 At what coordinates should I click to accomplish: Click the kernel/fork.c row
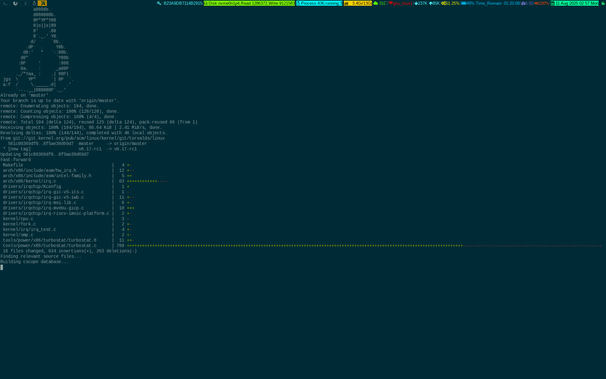67,224
